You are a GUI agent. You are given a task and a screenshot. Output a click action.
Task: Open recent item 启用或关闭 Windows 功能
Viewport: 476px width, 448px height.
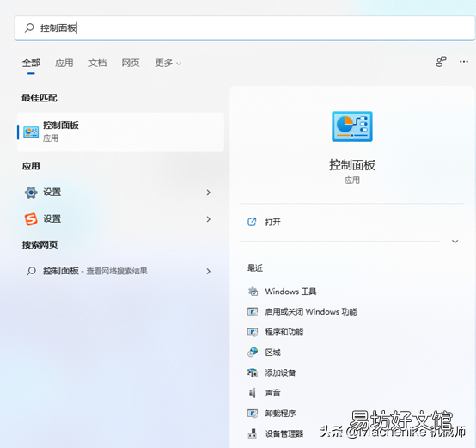coord(311,312)
